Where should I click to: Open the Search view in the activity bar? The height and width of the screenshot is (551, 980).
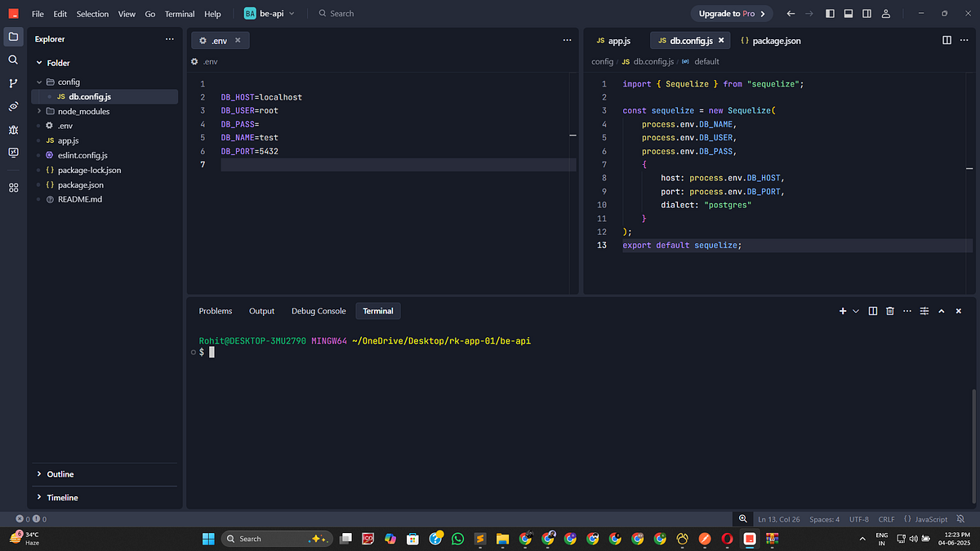click(13, 59)
